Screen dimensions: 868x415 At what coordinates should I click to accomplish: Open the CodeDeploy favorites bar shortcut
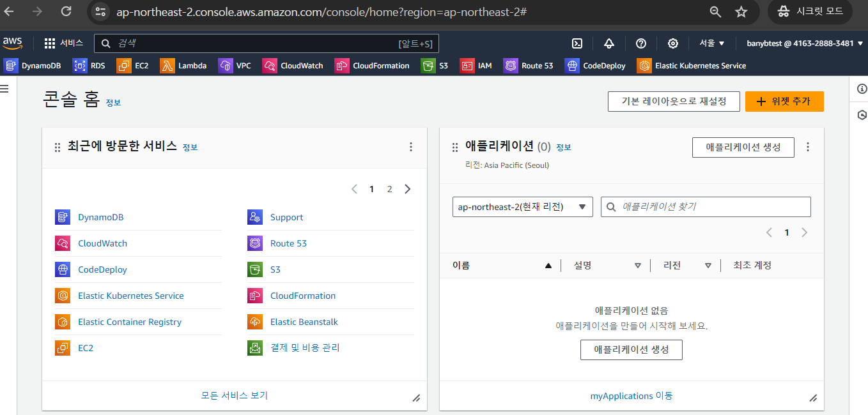[596, 66]
